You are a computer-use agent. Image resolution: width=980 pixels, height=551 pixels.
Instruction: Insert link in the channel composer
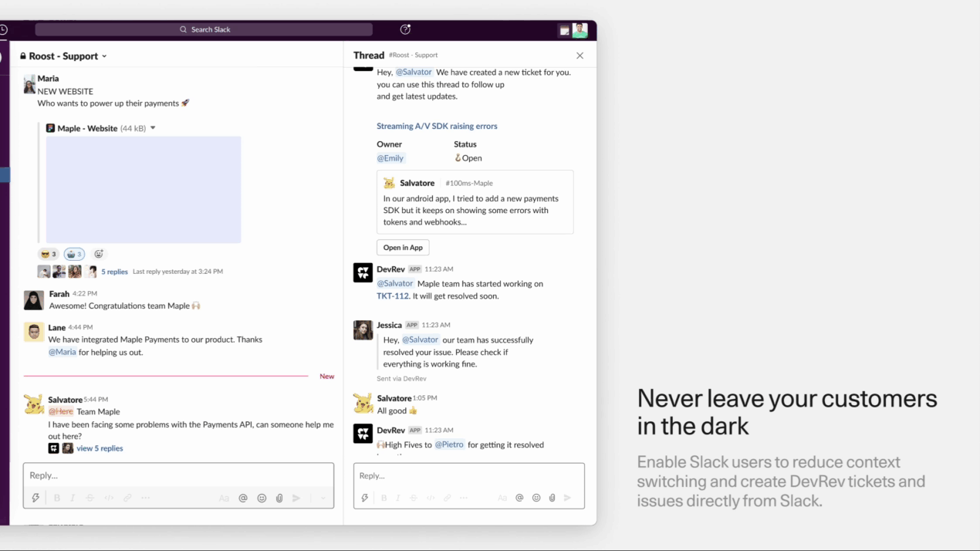point(127,499)
